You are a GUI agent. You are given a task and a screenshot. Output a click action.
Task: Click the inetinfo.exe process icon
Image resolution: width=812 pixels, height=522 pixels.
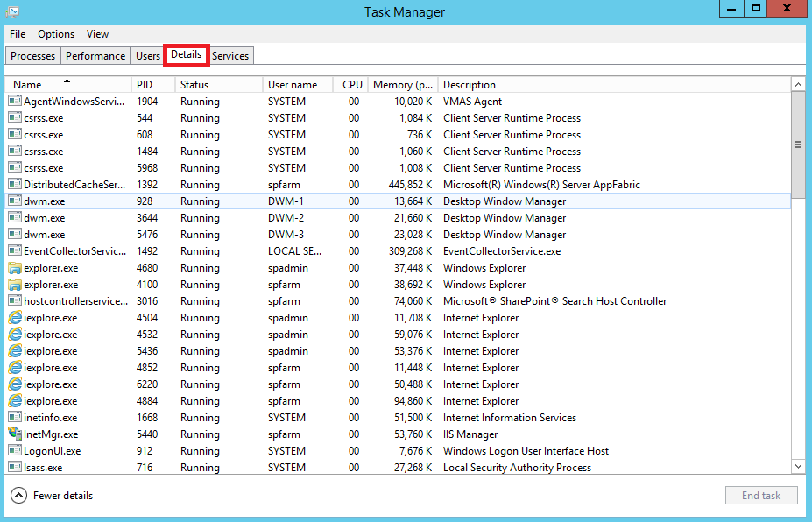15,418
